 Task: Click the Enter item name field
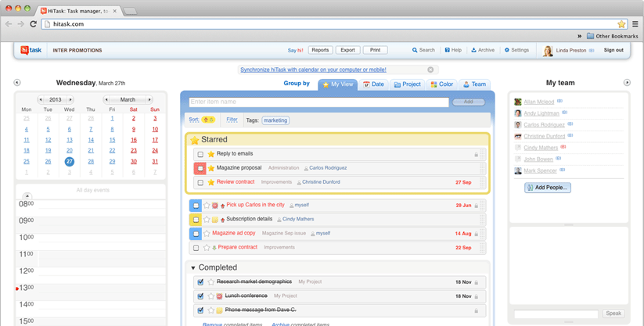click(x=318, y=102)
